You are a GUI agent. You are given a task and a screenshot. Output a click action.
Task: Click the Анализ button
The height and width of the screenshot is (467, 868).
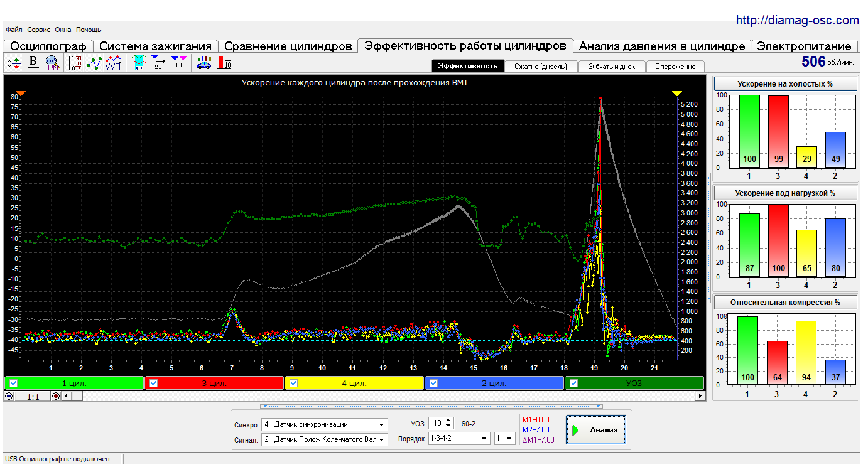point(595,430)
